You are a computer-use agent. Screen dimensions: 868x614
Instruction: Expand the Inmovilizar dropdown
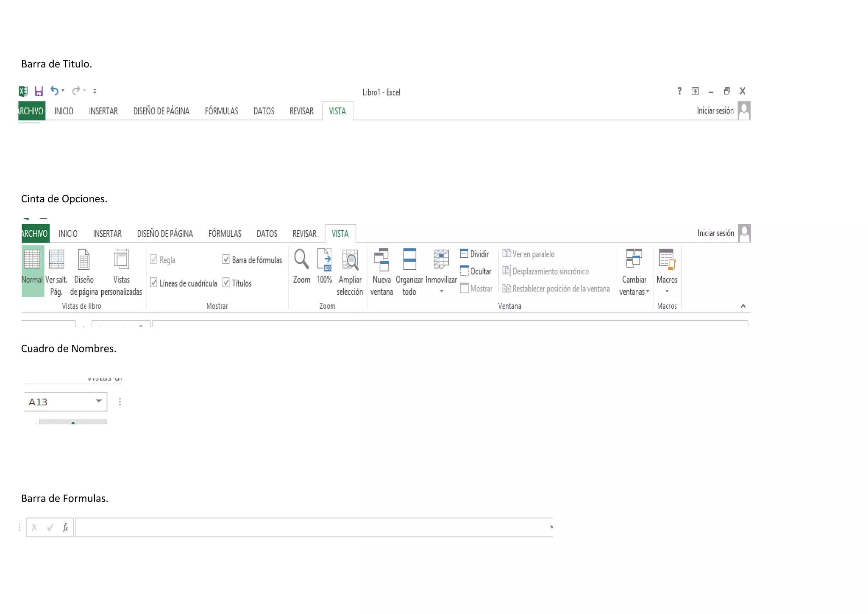point(441,291)
